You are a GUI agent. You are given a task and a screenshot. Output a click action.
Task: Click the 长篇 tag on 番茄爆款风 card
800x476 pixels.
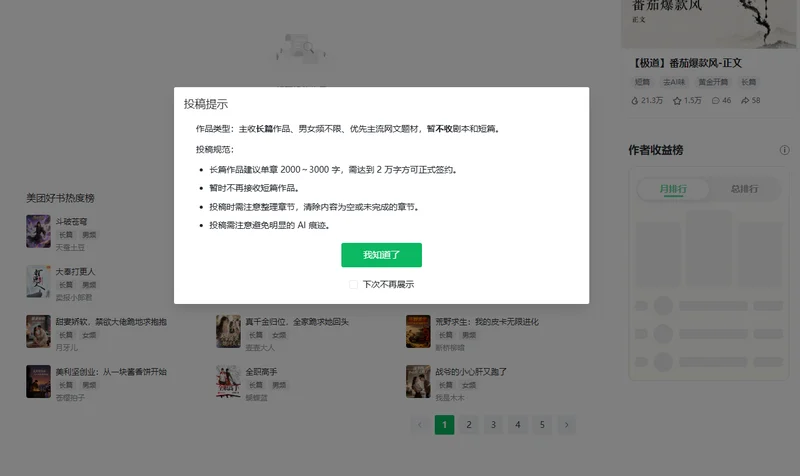coord(748,82)
